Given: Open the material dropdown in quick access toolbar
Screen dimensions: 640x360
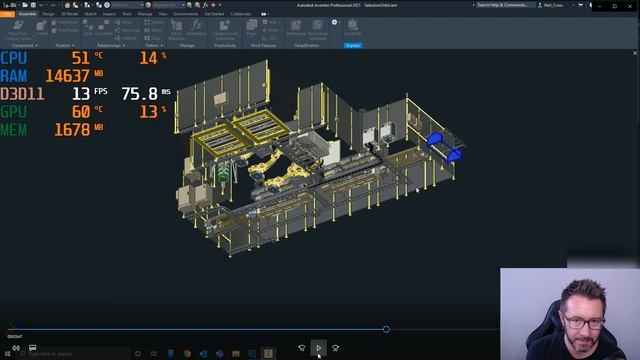Looking at the screenshot, I should 141,5.
